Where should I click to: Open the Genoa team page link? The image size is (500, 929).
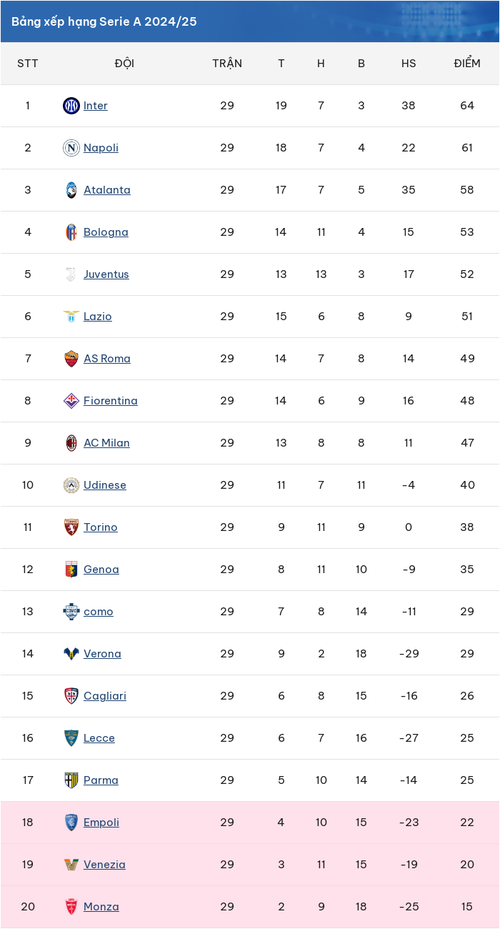pyautogui.click(x=101, y=569)
